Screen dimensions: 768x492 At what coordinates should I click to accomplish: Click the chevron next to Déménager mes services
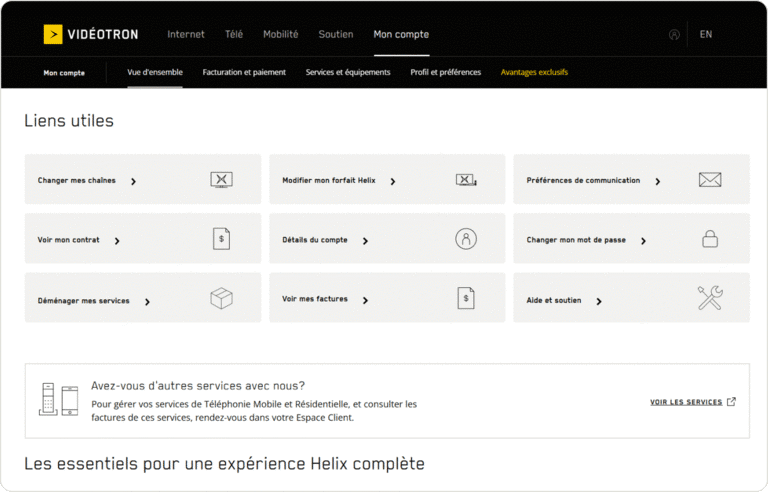point(147,301)
